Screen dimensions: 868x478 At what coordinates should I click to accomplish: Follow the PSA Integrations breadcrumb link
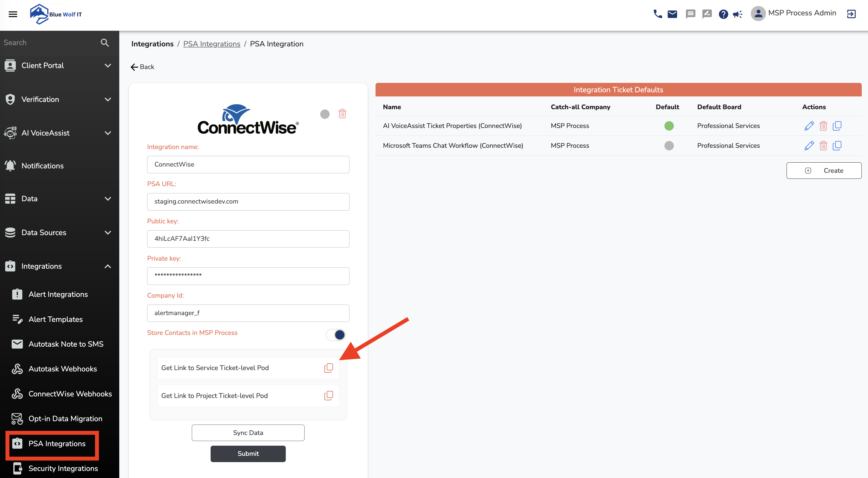point(212,44)
